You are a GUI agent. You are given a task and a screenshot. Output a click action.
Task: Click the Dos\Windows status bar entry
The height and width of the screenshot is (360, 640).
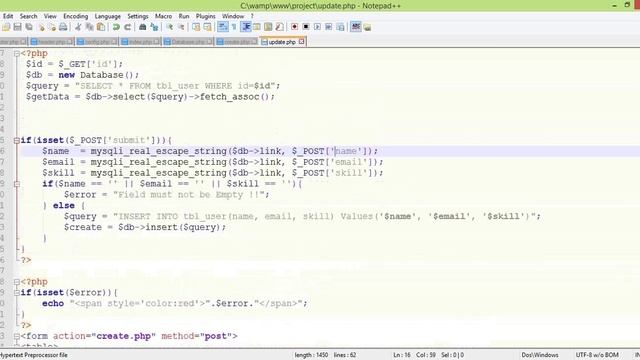click(x=540, y=355)
